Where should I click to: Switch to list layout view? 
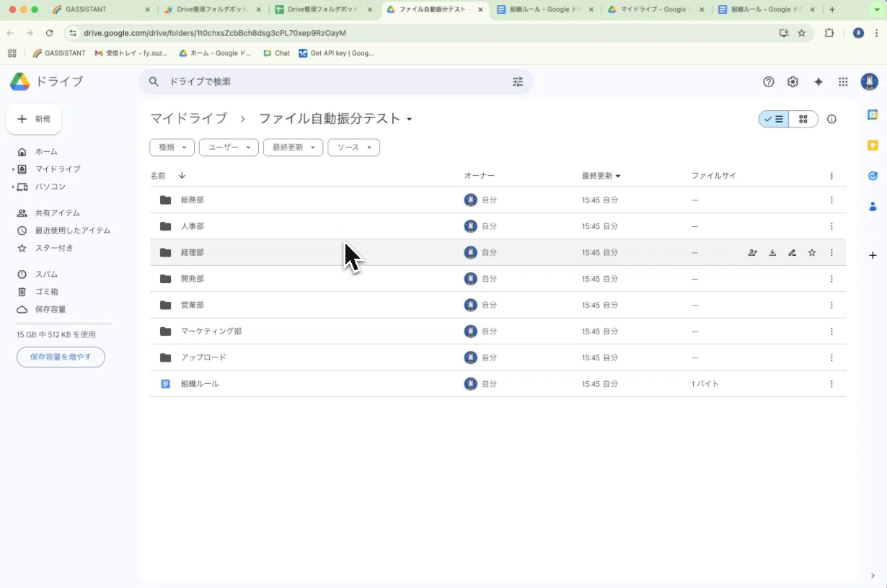pyautogui.click(x=774, y=119)
